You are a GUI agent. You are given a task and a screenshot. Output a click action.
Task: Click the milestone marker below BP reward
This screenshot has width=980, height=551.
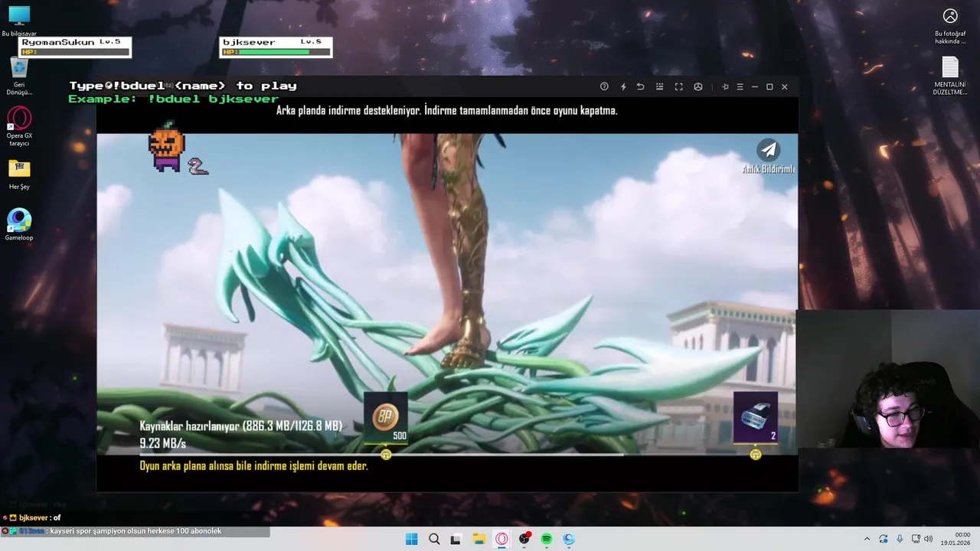point(386,455)
